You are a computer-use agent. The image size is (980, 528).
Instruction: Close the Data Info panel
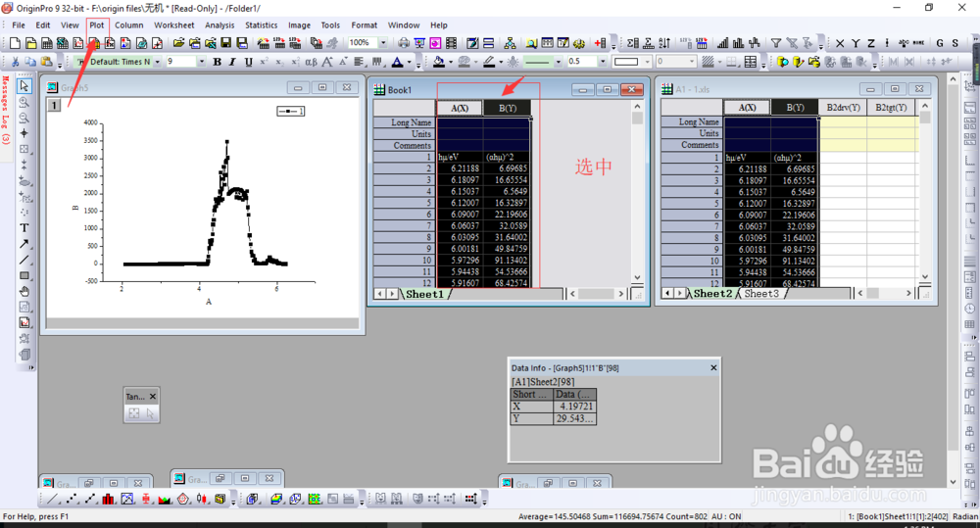pos(713,368)
